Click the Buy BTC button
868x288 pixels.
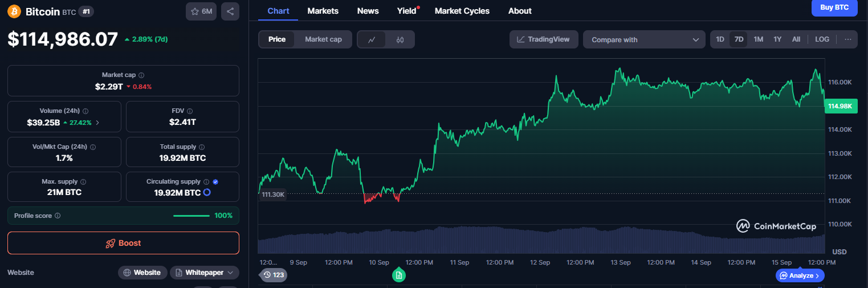(834, 7)
